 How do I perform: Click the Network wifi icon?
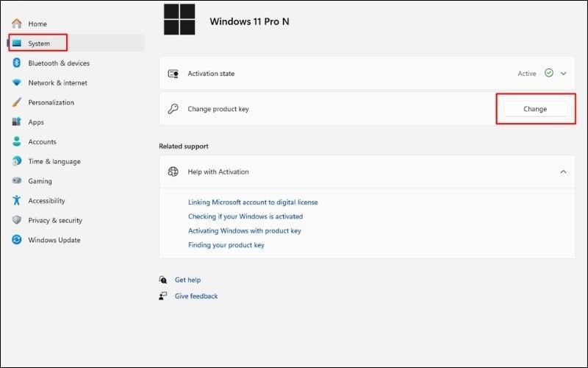point(17,82)
